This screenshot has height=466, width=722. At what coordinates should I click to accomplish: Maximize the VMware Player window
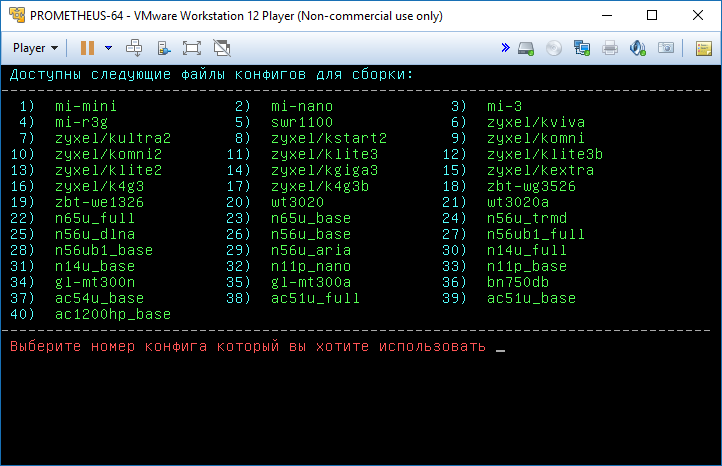click(x=652, y=15)
